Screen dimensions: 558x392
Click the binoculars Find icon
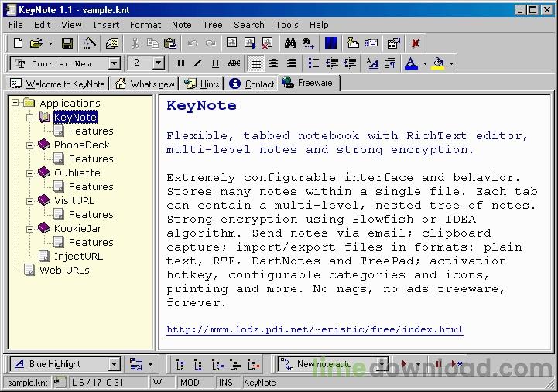point(290,43)
